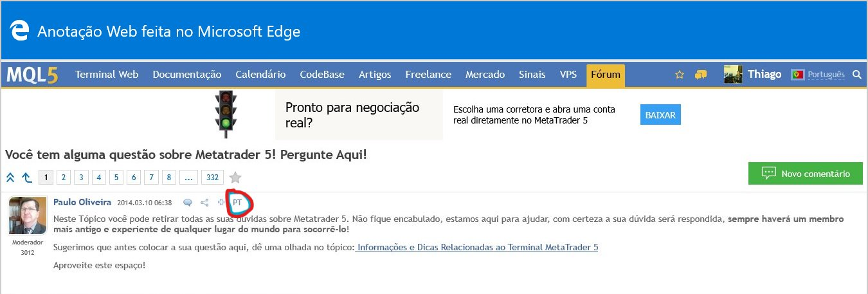Go up one level arrow icon
Viewport: 868px width, 294px height.
point(26,177)
